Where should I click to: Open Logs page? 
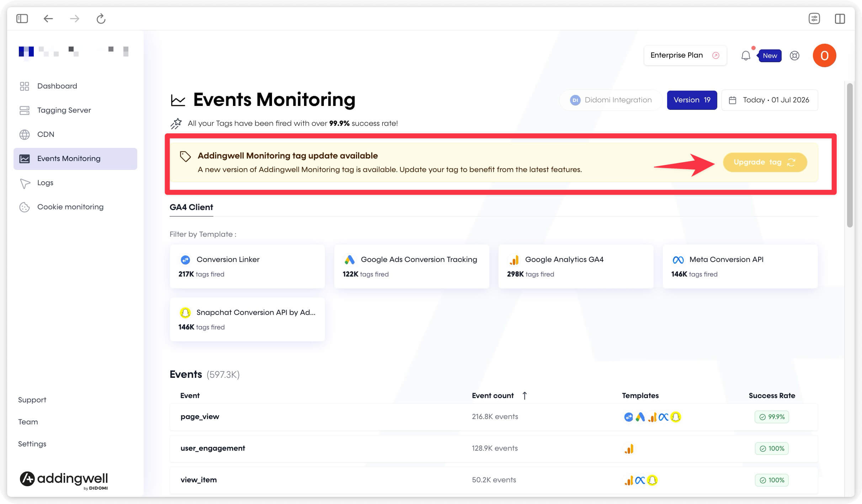tap(75, 183)
